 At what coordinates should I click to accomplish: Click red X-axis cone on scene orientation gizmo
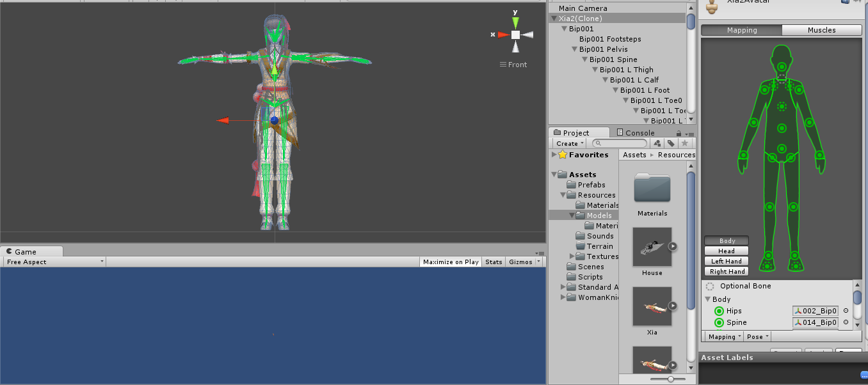coord(503,35)
